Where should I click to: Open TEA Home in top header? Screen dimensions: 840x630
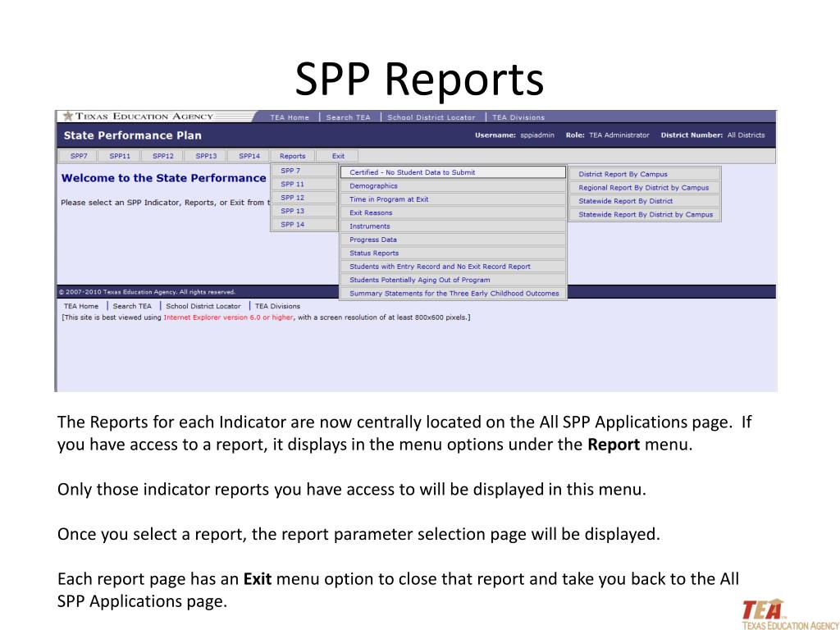coord(290,117)
